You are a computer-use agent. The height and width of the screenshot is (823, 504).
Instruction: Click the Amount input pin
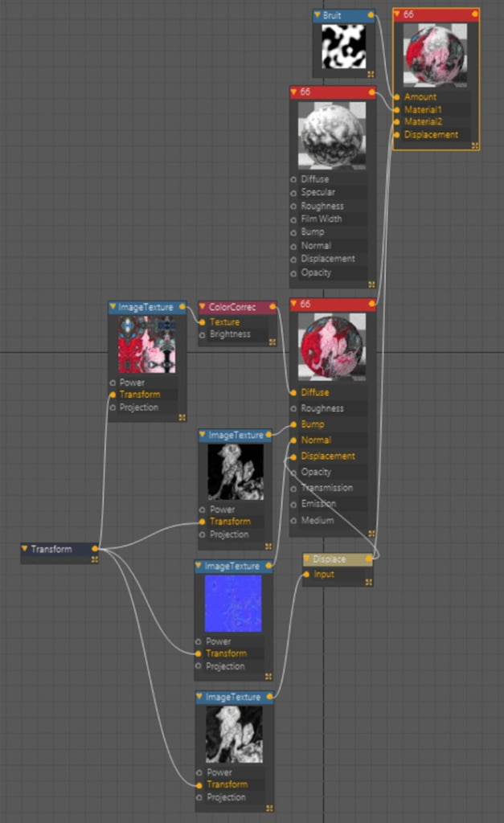click(396, 96)
